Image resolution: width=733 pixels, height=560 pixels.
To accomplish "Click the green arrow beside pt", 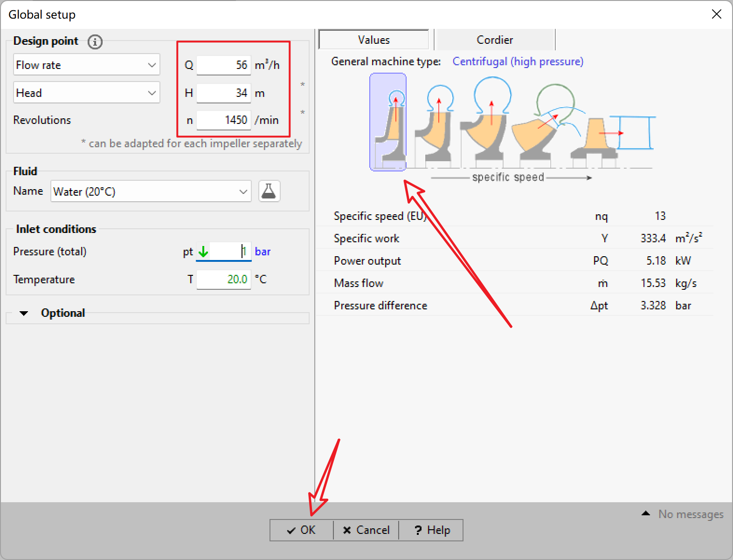I will [203, 252].
